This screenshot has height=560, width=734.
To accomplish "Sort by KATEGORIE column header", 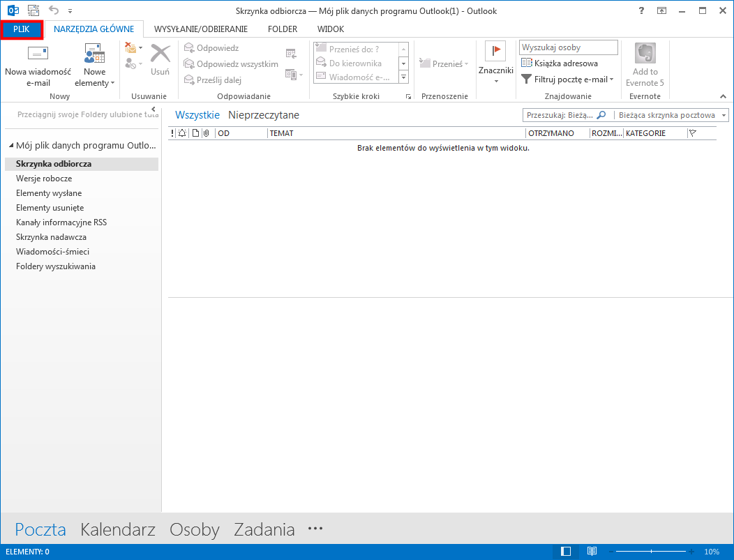I will (x=655, y=133).
